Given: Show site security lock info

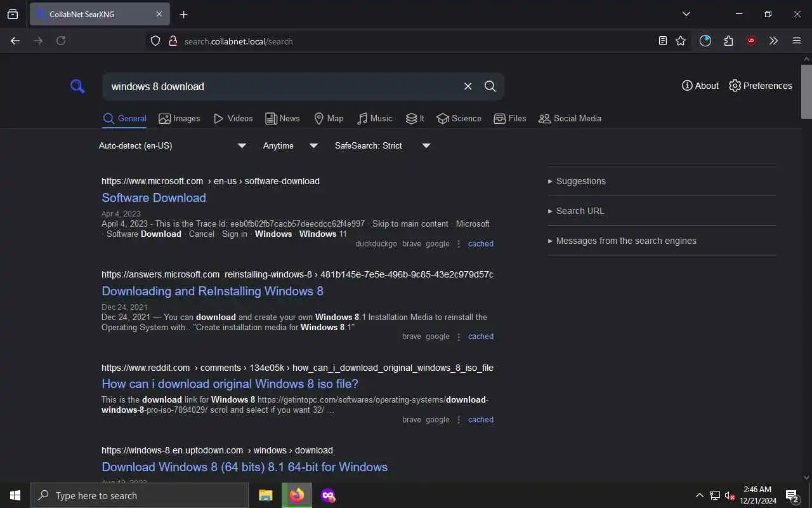Looking at the screenshot, I should (173, 41).
